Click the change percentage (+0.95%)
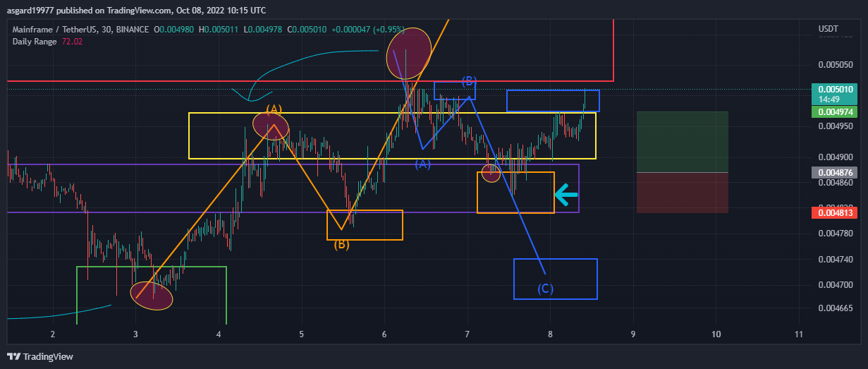This screenshot has width=868, height=369. tap(387, 30)
